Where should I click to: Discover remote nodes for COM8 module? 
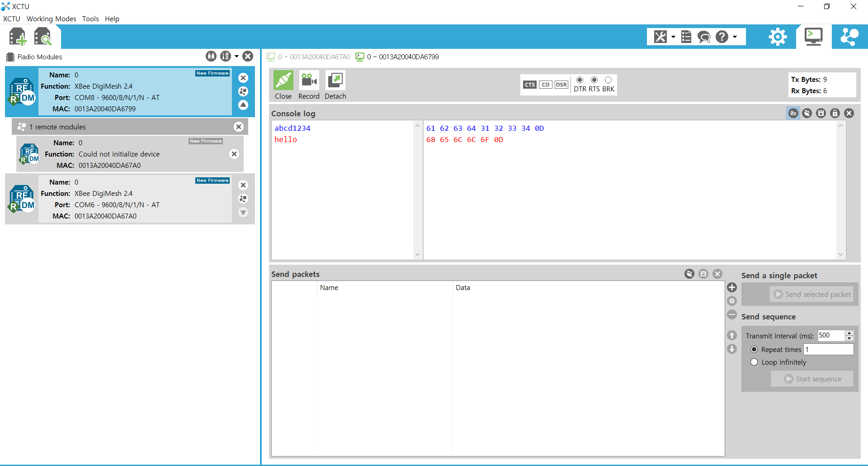coord(243,91)
